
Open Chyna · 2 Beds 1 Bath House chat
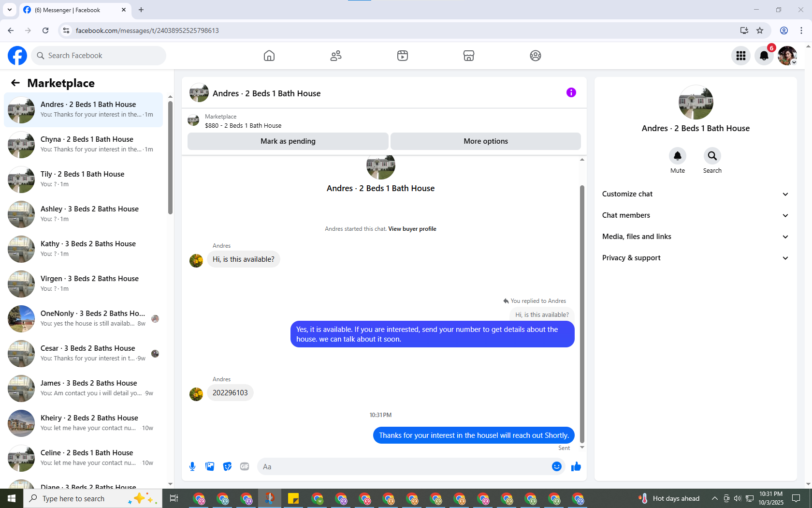(83, 145)
